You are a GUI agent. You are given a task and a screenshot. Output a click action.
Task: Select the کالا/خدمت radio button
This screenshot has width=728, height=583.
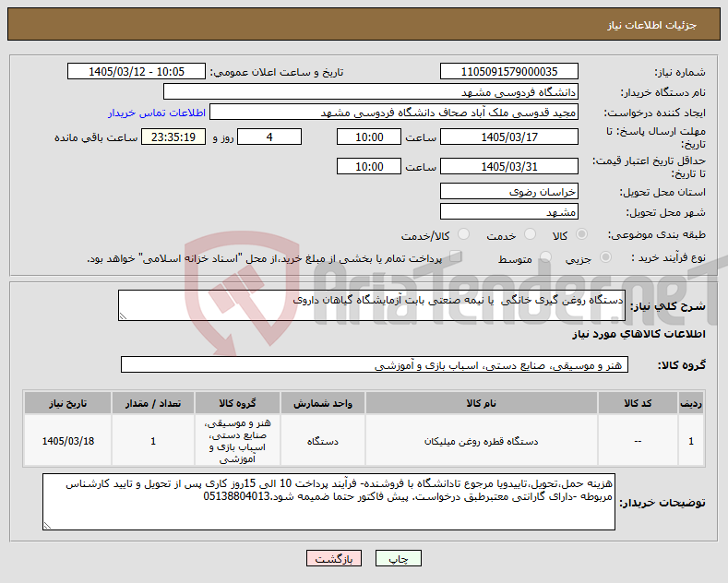(x=463, y=234)
